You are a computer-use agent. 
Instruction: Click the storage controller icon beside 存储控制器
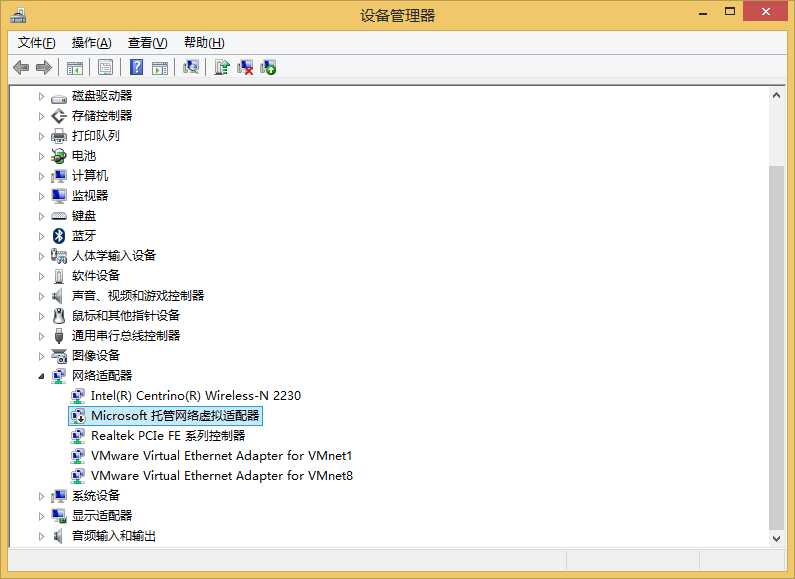click(x=59, y=116)
